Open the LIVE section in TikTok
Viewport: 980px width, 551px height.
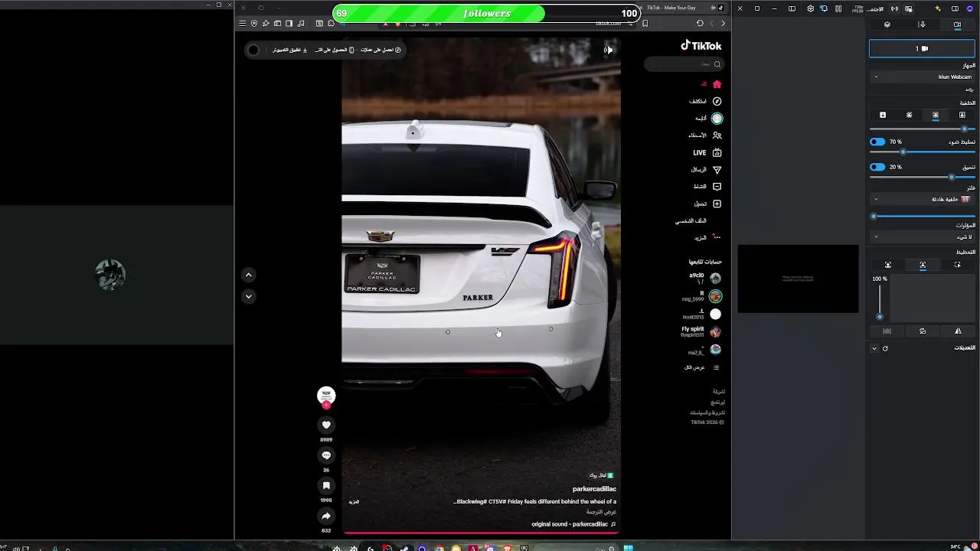click(707, 152)
